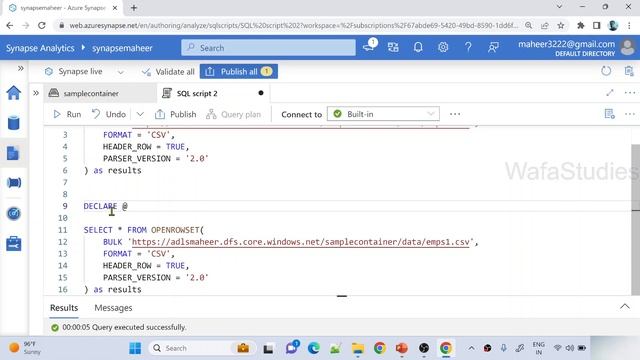Select the Messages tab
The height and width of the screenshot is (360, 640).
point(113,308)
